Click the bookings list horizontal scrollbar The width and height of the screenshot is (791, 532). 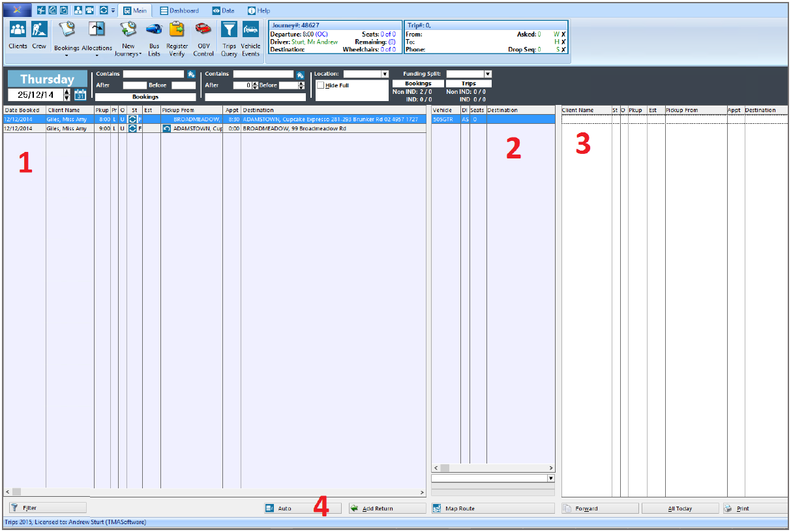(215, 492)
